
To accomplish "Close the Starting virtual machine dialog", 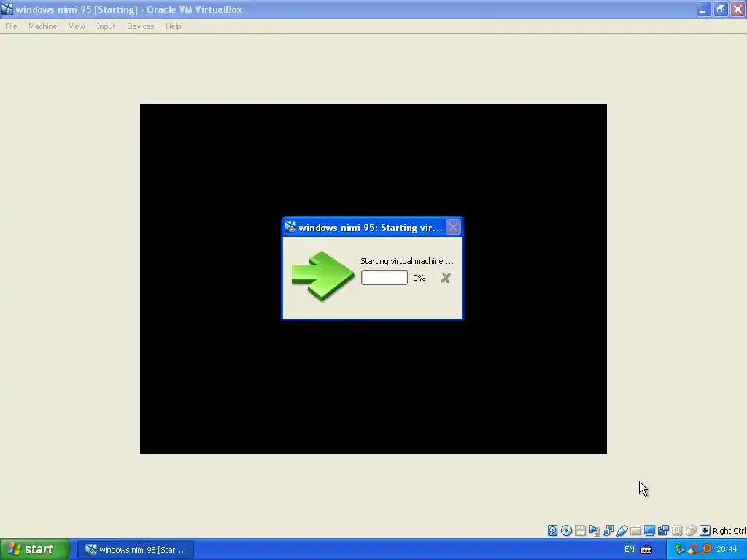I will tap(453, 227).
